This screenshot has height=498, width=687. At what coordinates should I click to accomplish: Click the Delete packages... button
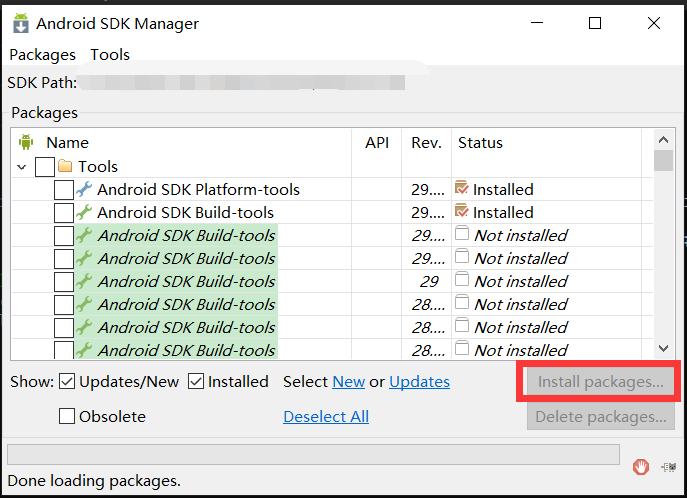click(600, 416)
